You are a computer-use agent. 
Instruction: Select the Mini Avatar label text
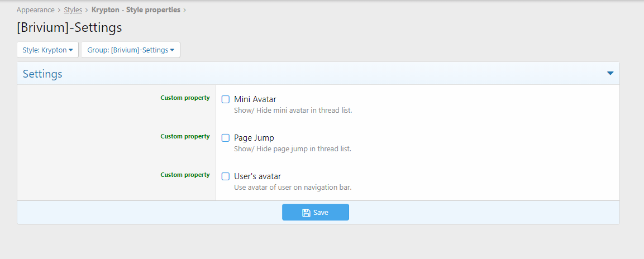click(255, 99)
